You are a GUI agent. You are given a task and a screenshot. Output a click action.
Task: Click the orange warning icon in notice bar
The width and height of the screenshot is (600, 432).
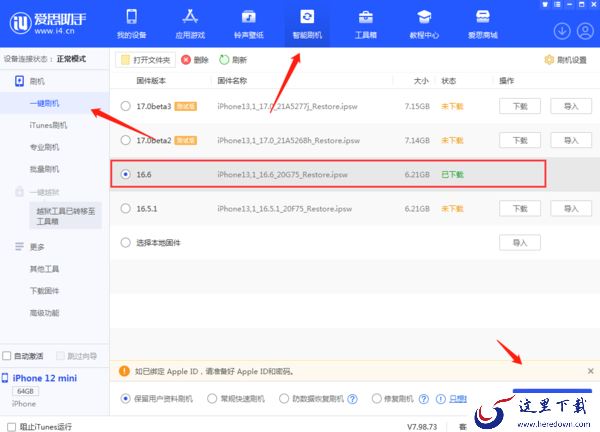pyautogui.click(x=124, y=371)
